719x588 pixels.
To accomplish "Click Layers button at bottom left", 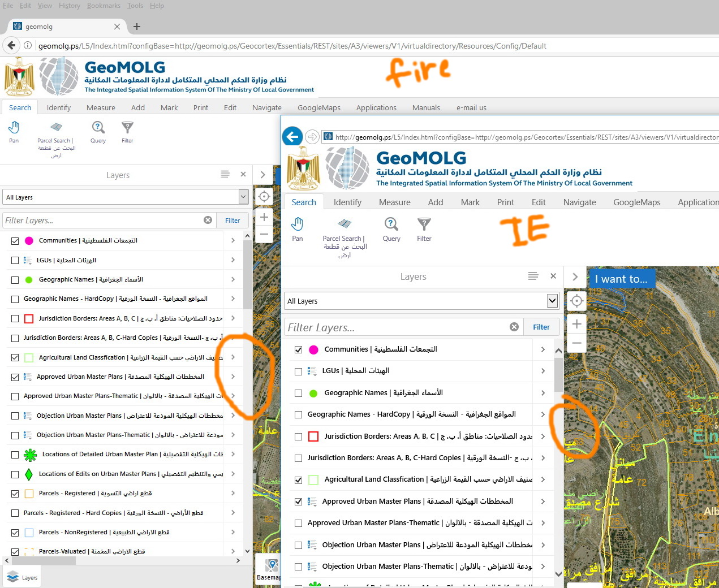I will (x=22, y=577).
